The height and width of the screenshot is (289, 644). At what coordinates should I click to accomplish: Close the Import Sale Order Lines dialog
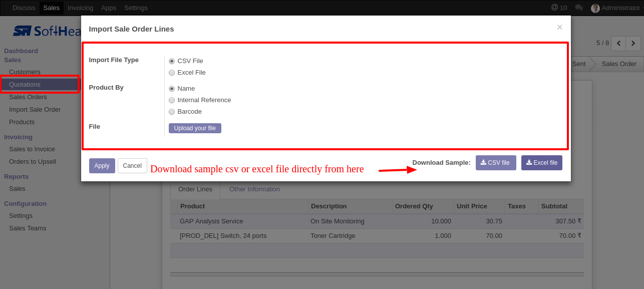pyautogui.click(x=559, y=28)
